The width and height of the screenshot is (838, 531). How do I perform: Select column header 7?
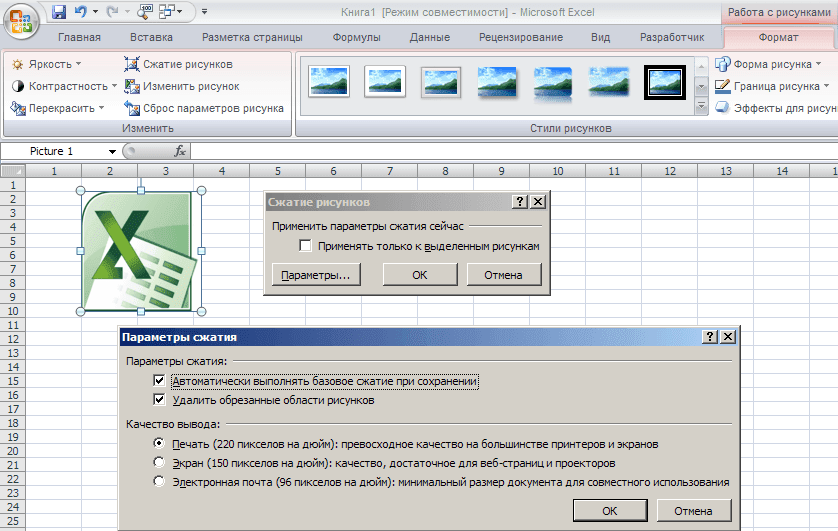[x=390, y=171]
